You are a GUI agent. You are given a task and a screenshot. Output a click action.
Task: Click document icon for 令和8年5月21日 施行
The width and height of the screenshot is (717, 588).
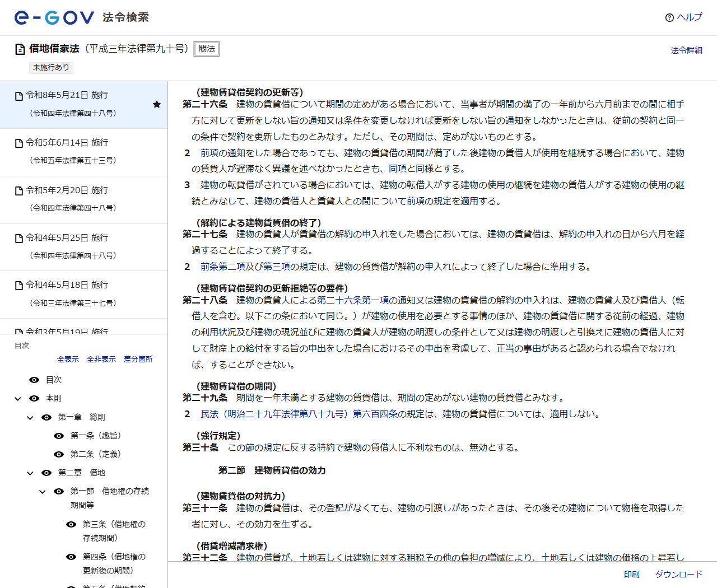click(19, 96)
